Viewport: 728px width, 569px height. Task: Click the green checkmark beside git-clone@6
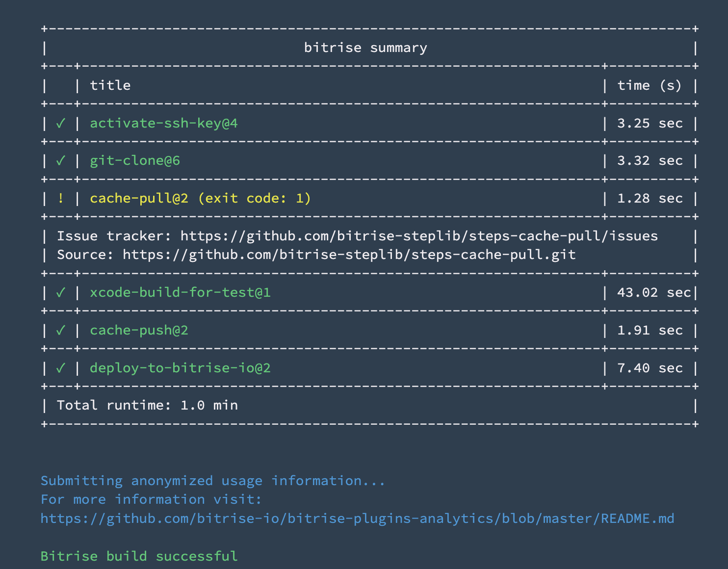tap(61, 161)
